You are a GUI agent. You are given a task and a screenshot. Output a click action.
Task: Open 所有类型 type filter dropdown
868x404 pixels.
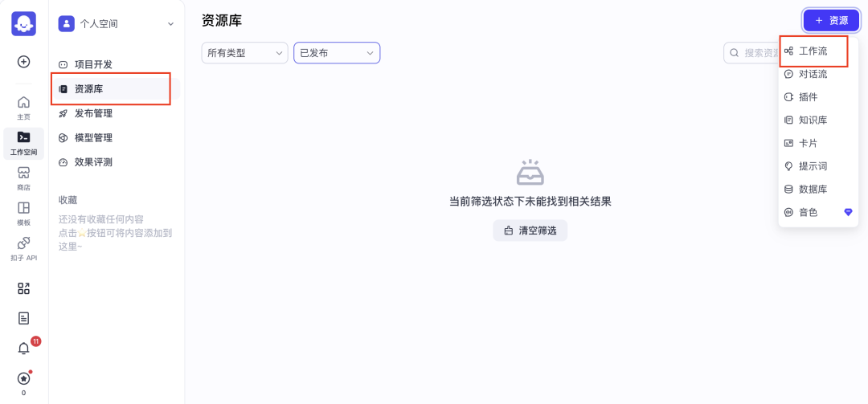(x=244, y=53)
